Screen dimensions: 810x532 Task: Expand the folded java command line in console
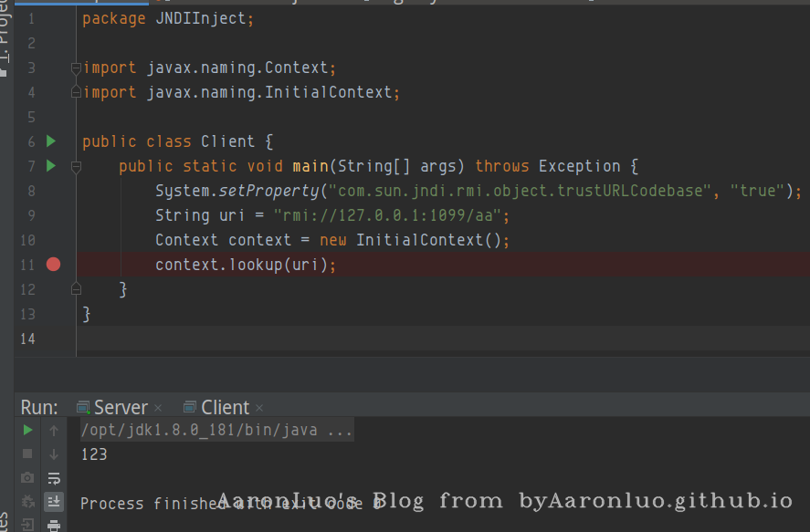click(x=339, y=430)
